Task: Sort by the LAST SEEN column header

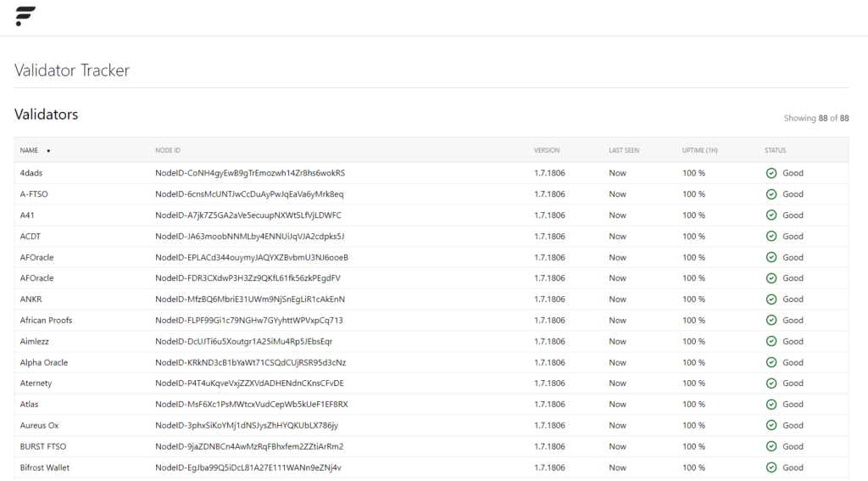Action: pos(624,151)
